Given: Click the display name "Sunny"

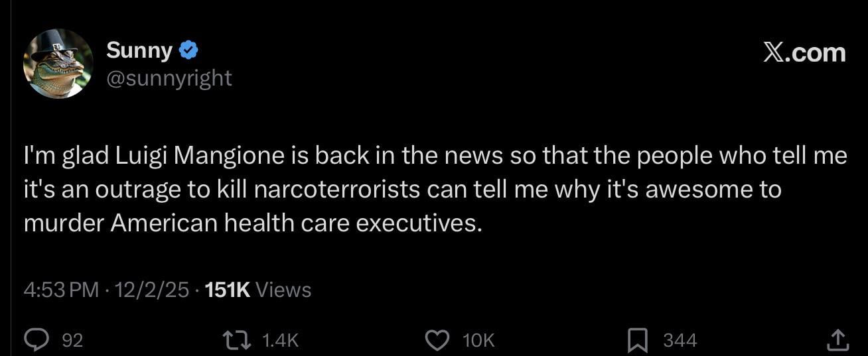Looking at the screenshot, I should (139, 50).
